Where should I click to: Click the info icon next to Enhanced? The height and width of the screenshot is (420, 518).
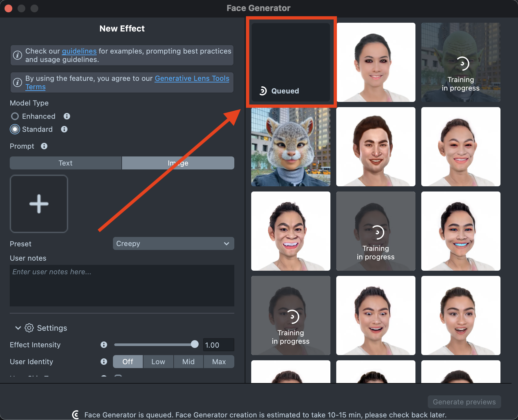pyautogui.click(x=67, y=116)
